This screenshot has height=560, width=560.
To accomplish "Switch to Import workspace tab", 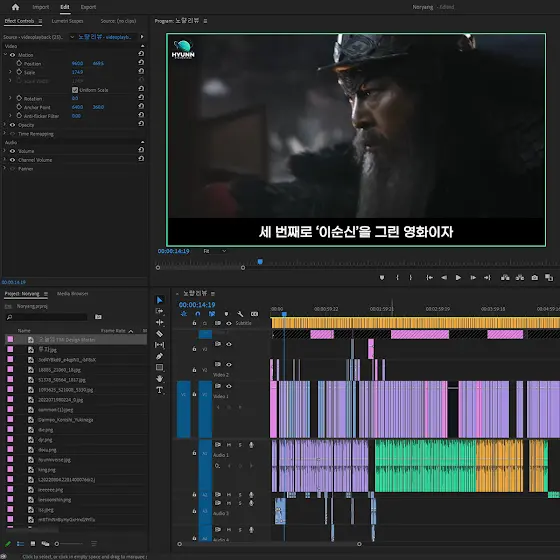I will tap(41, 7).
